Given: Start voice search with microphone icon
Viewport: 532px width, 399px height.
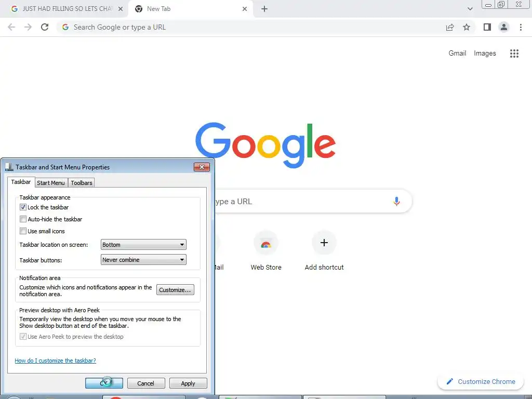Looking at the screenshot, I should [396, 201].
